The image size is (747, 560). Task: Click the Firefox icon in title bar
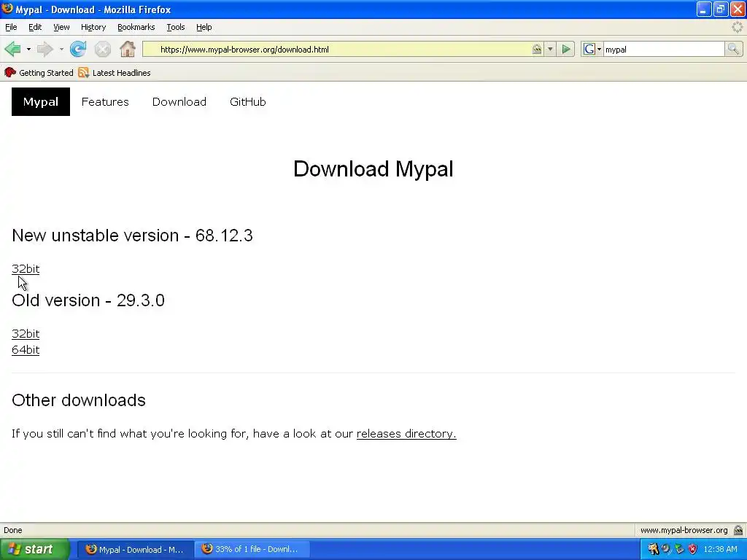pos(7,9)
